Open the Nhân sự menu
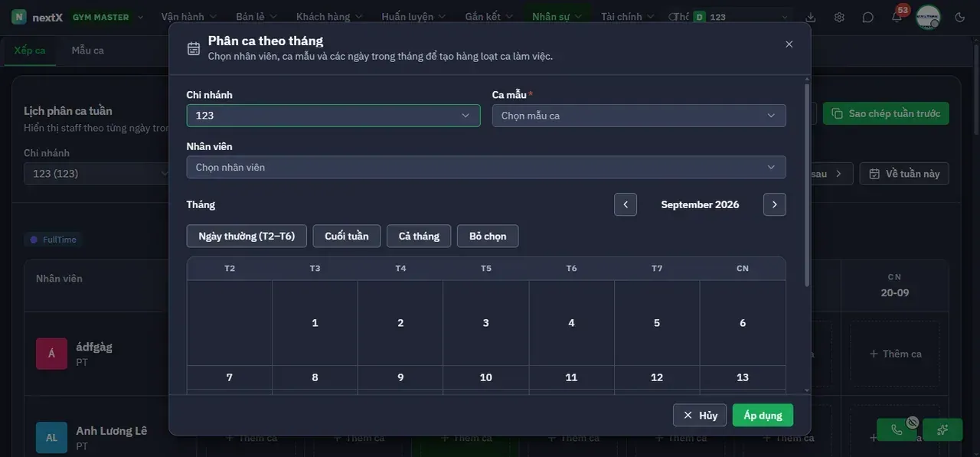The image size is (980, 457). [557, 17]
